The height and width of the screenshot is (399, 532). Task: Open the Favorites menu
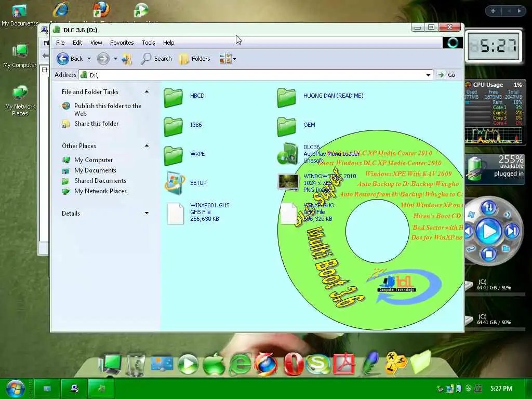point(122,43)
